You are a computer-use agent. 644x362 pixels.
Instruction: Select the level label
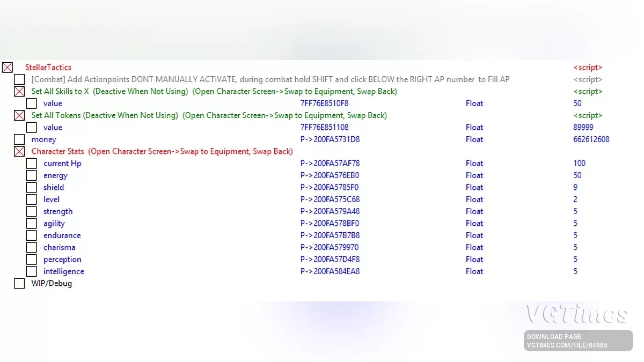pyautogui.click(x=52, y=200)
